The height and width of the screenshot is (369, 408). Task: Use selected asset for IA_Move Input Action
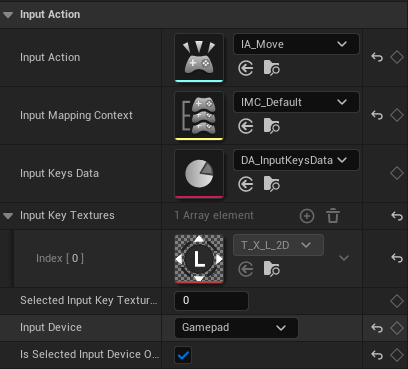(246, 68)
